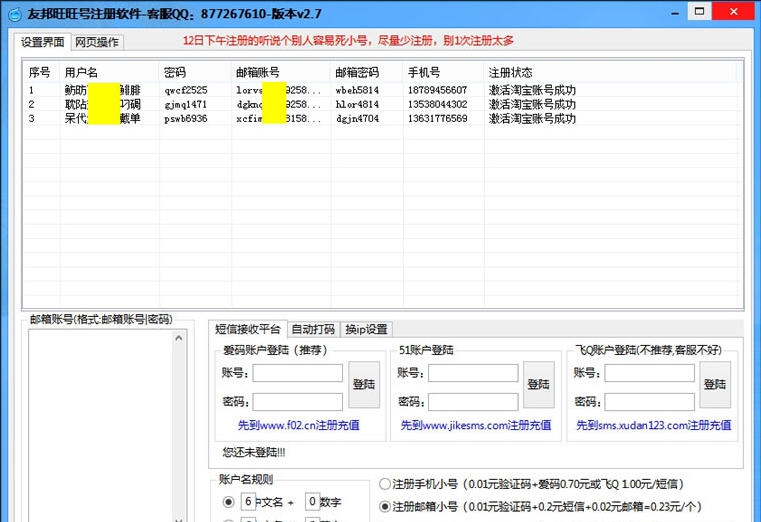
Task: Click the 爱码 账号 input field
Action: [297, 373]
